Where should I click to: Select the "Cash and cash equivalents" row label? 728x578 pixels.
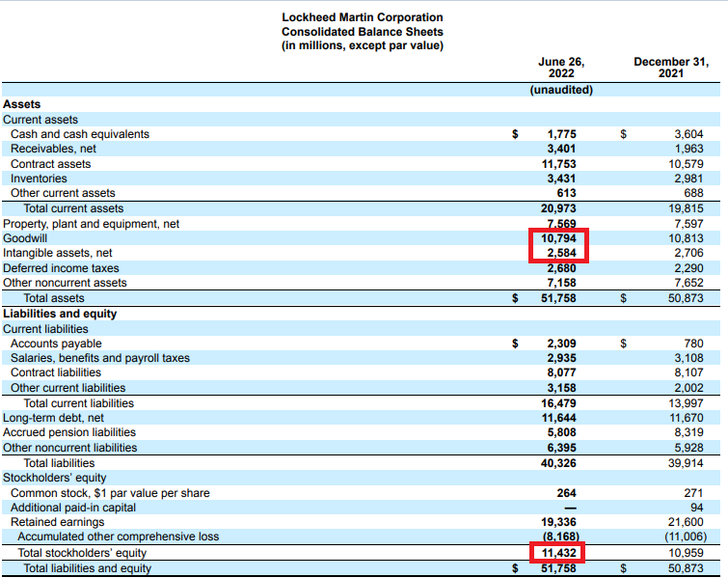coord(80,134)
